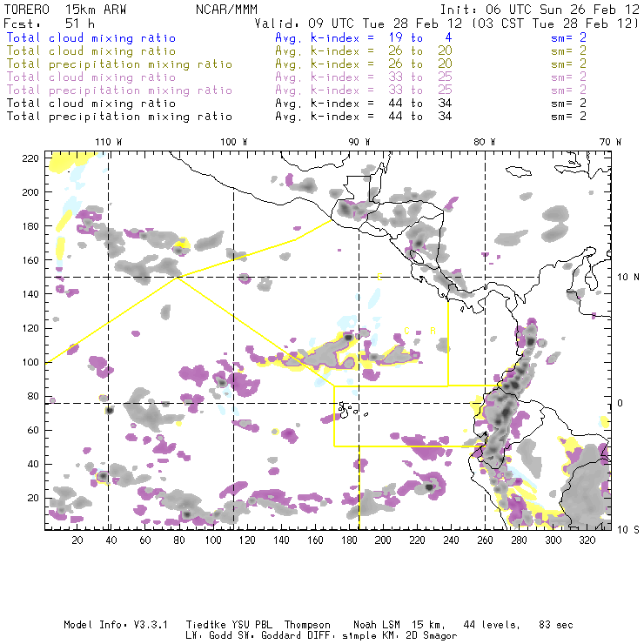This screenshot has height=644, width=644.
Task: Click the "TORERO 15km ARW" title text
Action: click(65, 10)
